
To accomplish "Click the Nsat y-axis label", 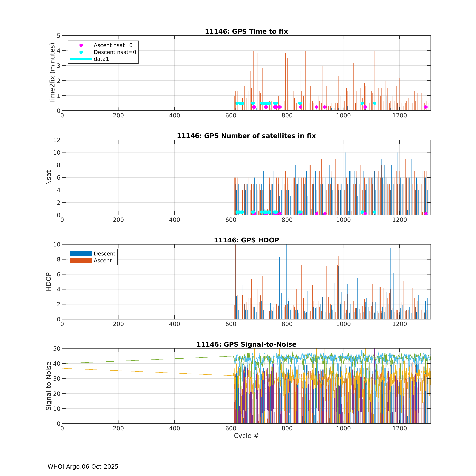I will click(x=48, y=177).
